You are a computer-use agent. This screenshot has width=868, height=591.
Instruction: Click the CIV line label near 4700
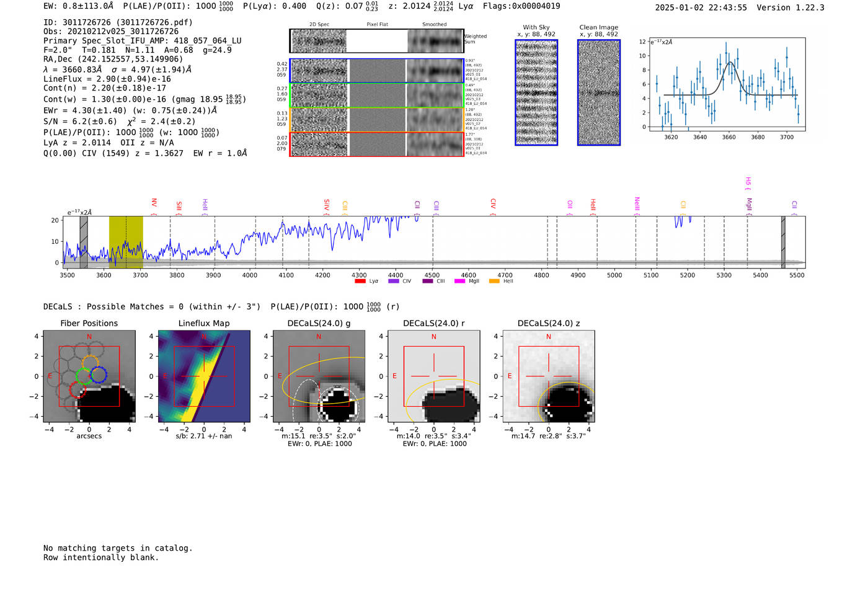click(x=493, y=205)
